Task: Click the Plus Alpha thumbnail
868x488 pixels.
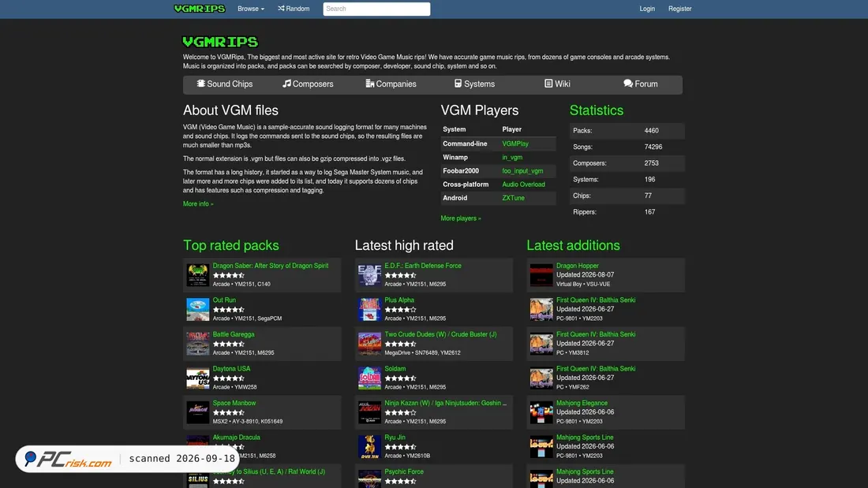Action: 369,309
